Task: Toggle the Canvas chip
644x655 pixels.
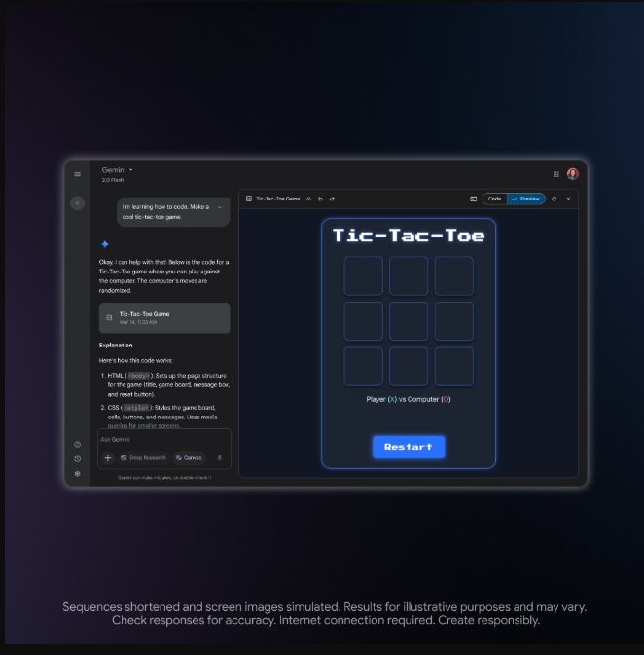Action: click(x=189, y=457)
